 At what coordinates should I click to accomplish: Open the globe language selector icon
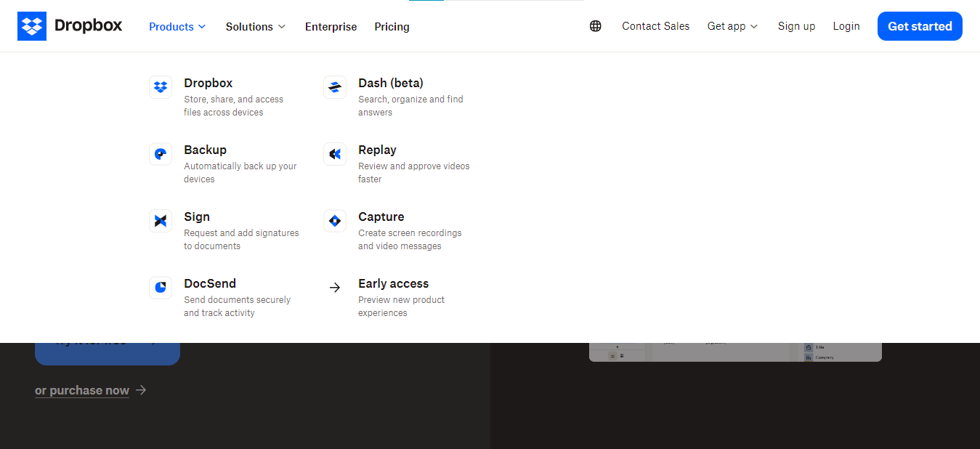[596, 26]
